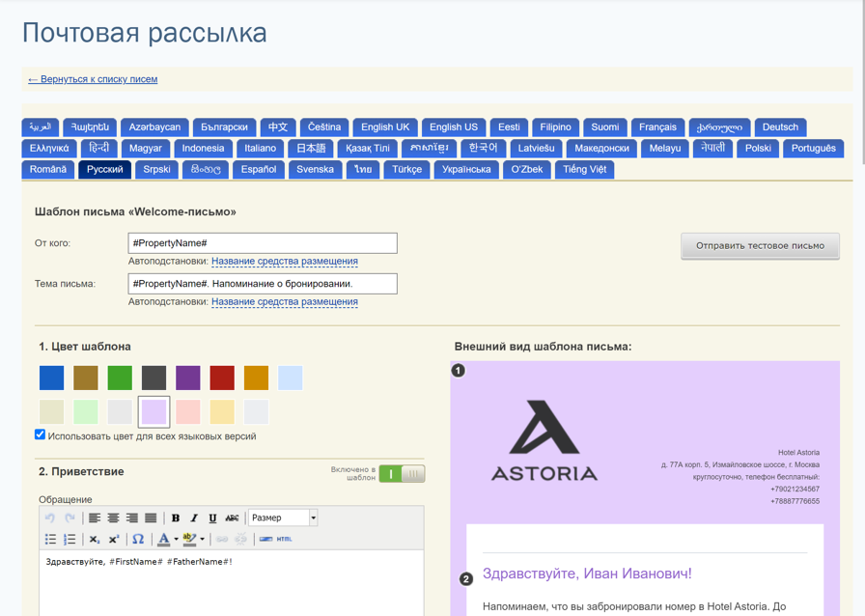Viewport: 865px width, 616px height.
Task: Center-align greeting text
Action: tap(113, 518)
